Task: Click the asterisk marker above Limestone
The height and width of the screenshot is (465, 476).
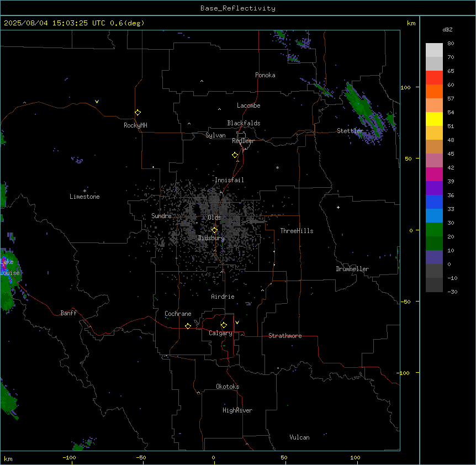Action: point(84,191)
